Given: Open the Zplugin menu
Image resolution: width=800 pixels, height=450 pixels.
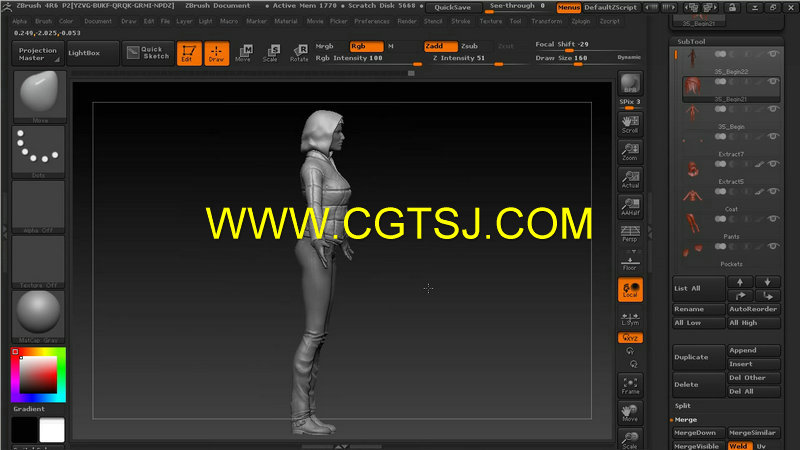Looking at the screenshot, I should (581, 21).
